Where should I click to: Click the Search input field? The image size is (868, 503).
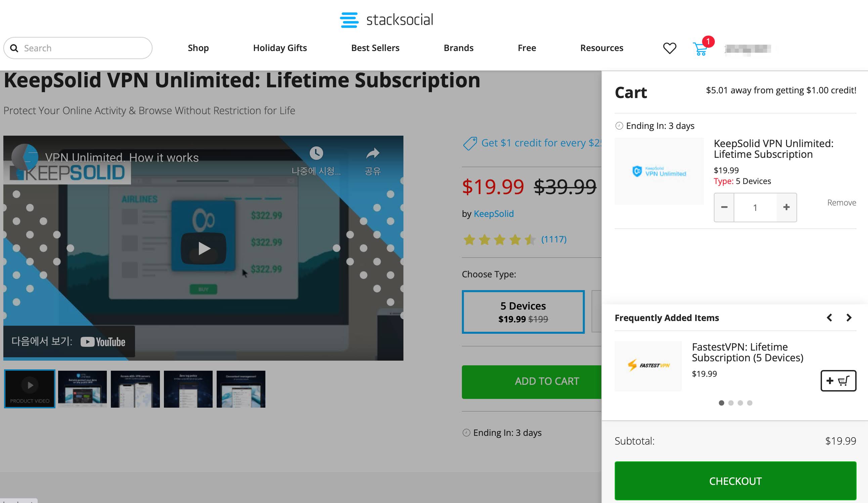(78, 48)
